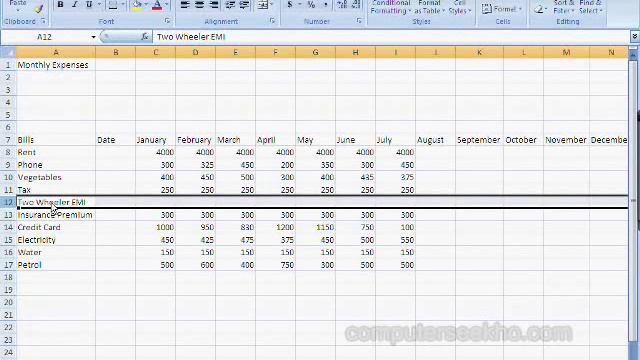Decrease decimal places

click(x=356, y=5)
